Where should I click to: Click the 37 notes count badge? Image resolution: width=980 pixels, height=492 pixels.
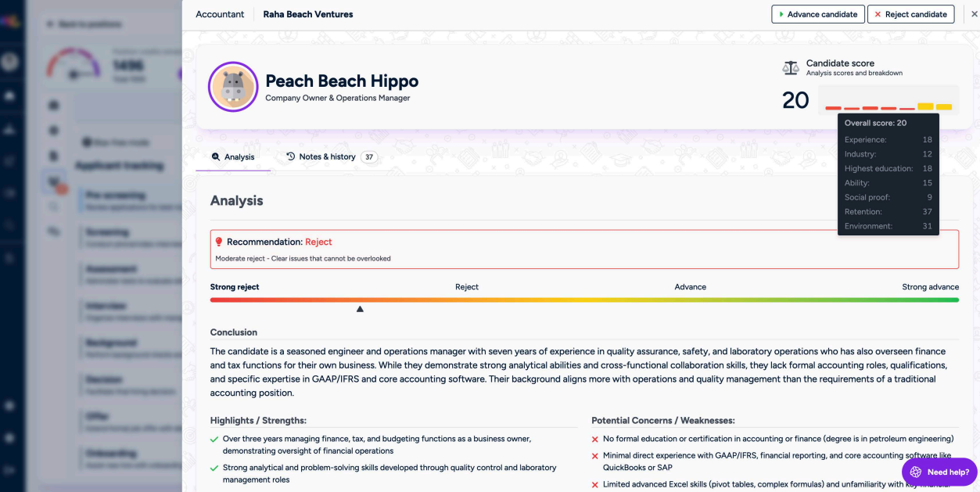(369, 157)
